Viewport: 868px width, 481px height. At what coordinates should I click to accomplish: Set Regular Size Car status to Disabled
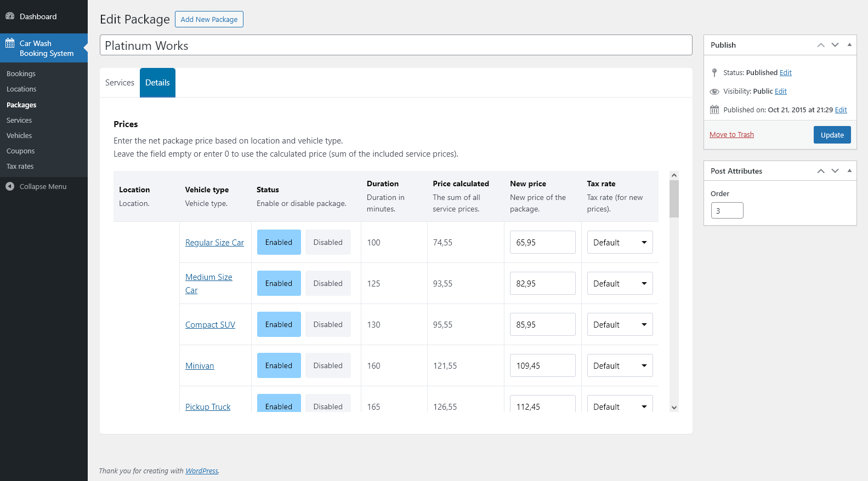pyautogui.click(x=328, y=242)
